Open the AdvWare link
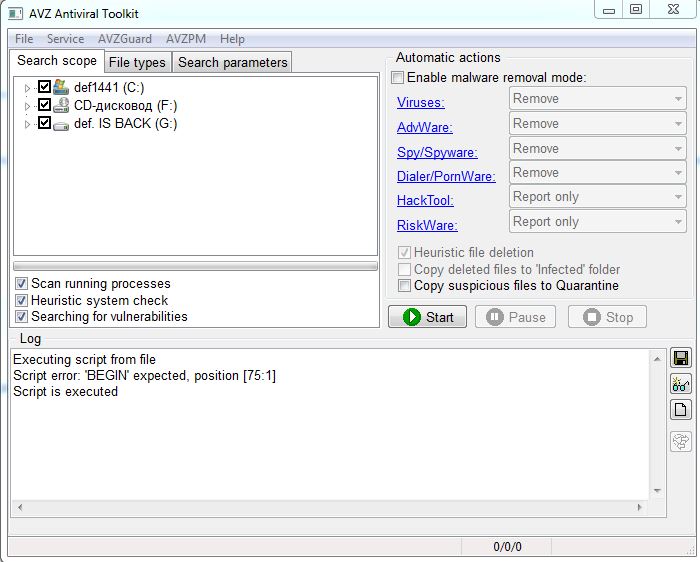This screenshot has height=562, width=700. tap(425, 127)
